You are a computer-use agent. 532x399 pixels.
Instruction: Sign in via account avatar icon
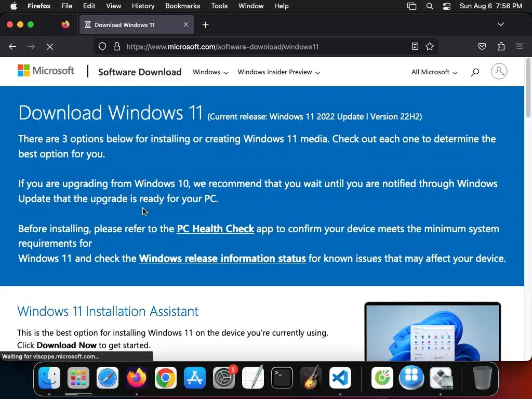pyautogui.click(x=499, y=71)
